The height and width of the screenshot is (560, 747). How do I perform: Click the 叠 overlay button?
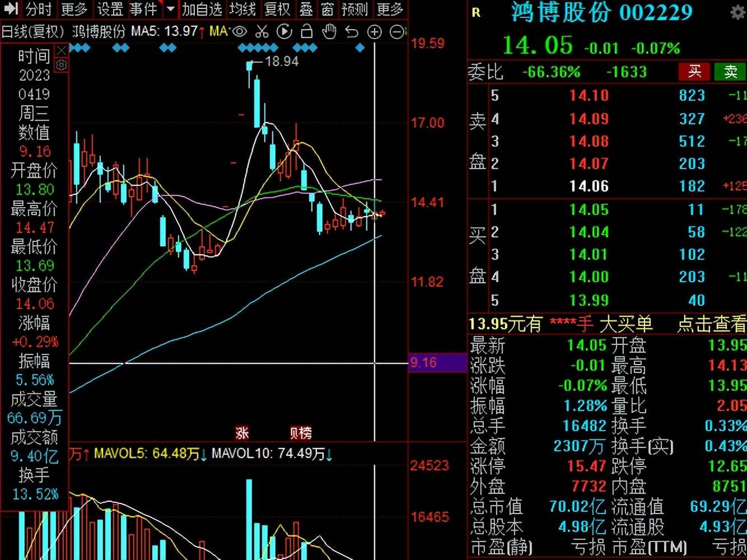(306, 9)
